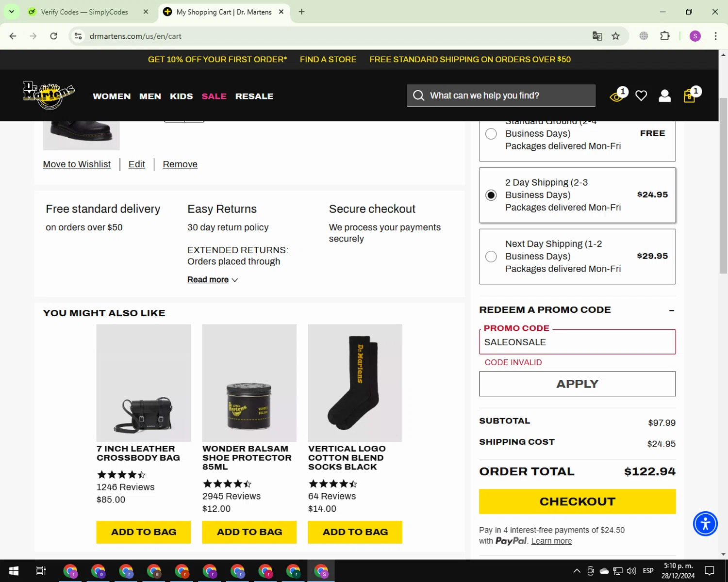Open recently viewed eye icon
728x582 pixels.
coord(617,96)
